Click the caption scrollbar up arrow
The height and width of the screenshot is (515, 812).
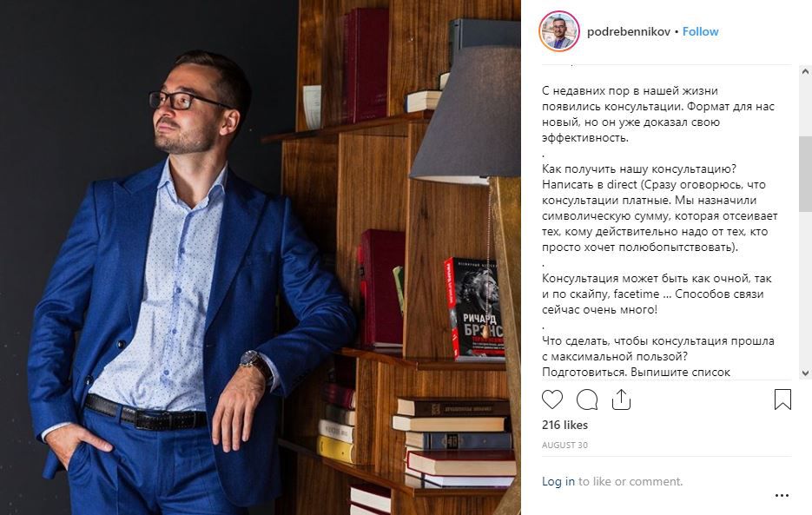[805, 72]
